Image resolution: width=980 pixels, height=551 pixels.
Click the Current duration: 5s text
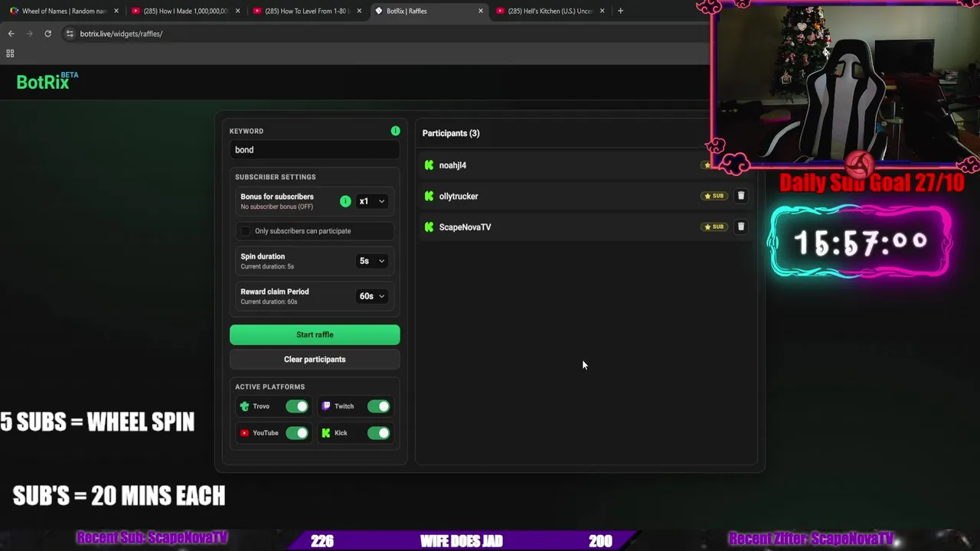pyautogui.click(x=267, y=266)
